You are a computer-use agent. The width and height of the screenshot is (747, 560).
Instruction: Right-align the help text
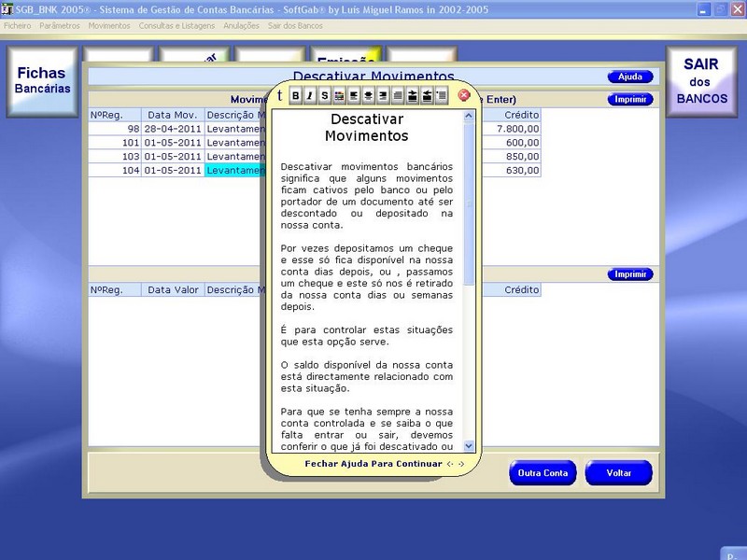[x=383, y=95]
